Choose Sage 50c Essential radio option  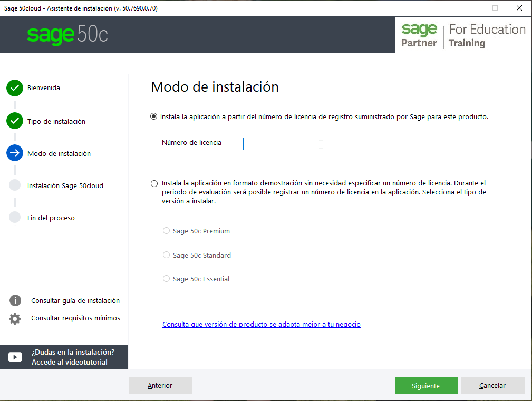[166, 279]
